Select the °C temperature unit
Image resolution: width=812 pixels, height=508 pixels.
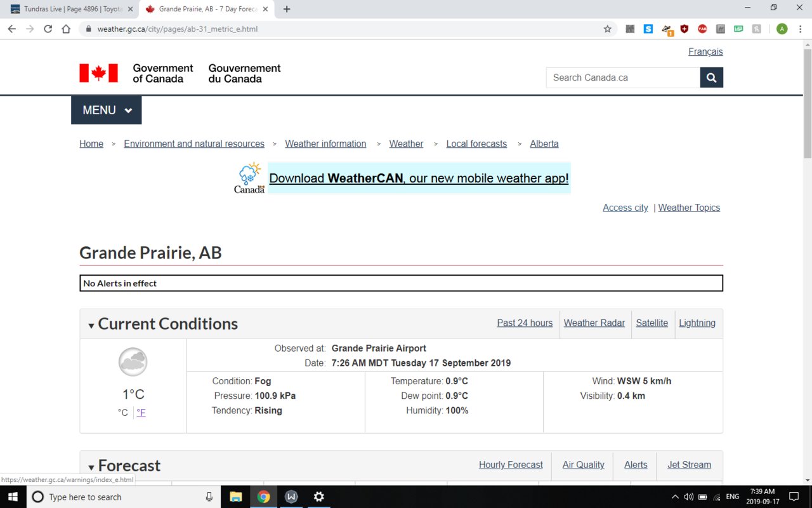coord(122,412)
